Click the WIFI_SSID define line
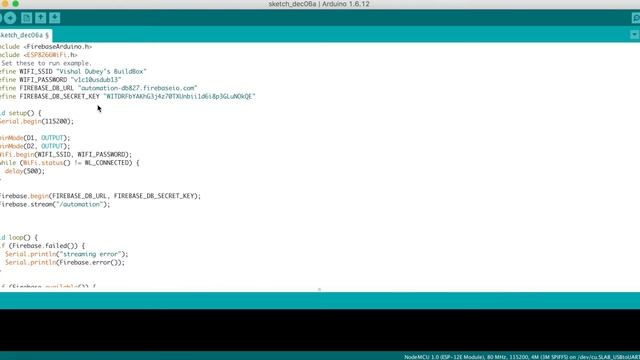 73,71
